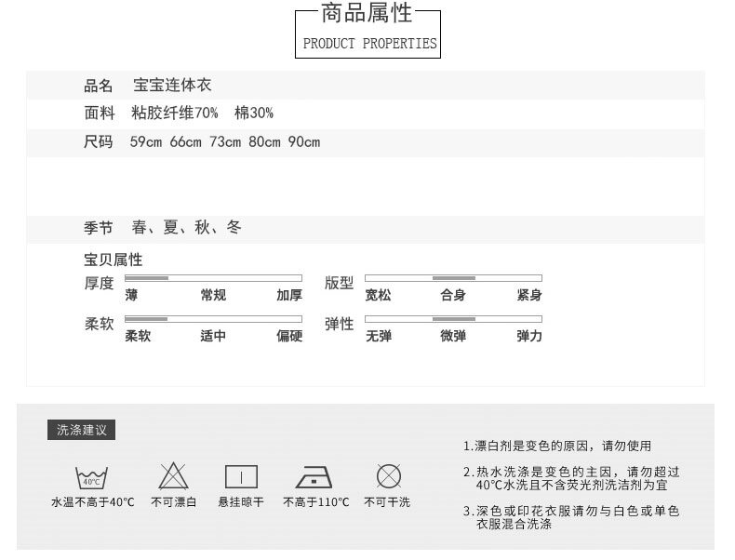Click the 宝贝属性 heading

pyautogui.click(x=113, y=260)
